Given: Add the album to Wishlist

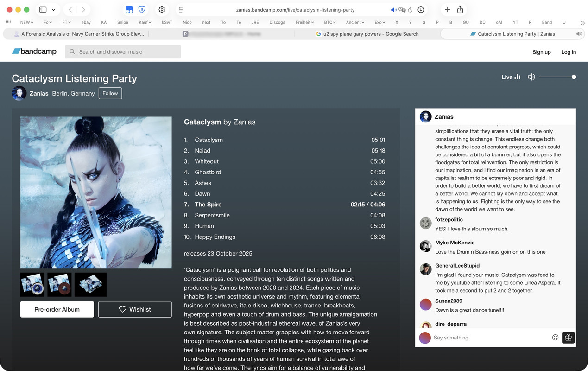Looking at the screenshot, I should [135, 309].
